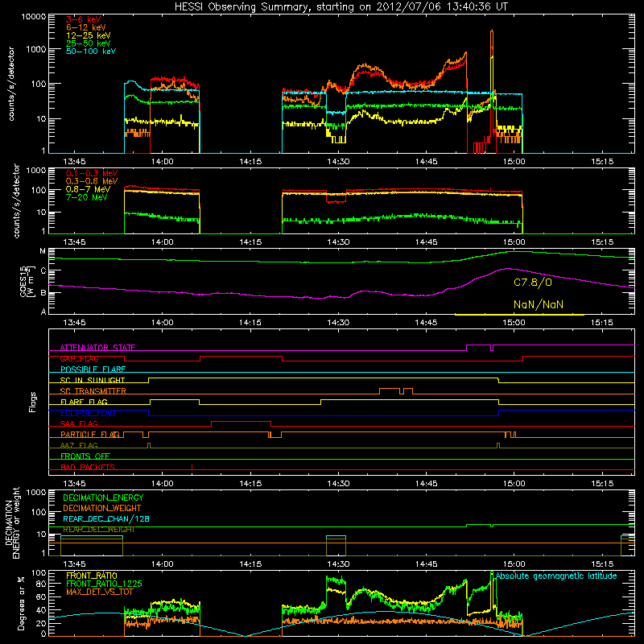Click the FRONT_RATIO_1225 legend label
644x644 pixels.
click(104, 584)
